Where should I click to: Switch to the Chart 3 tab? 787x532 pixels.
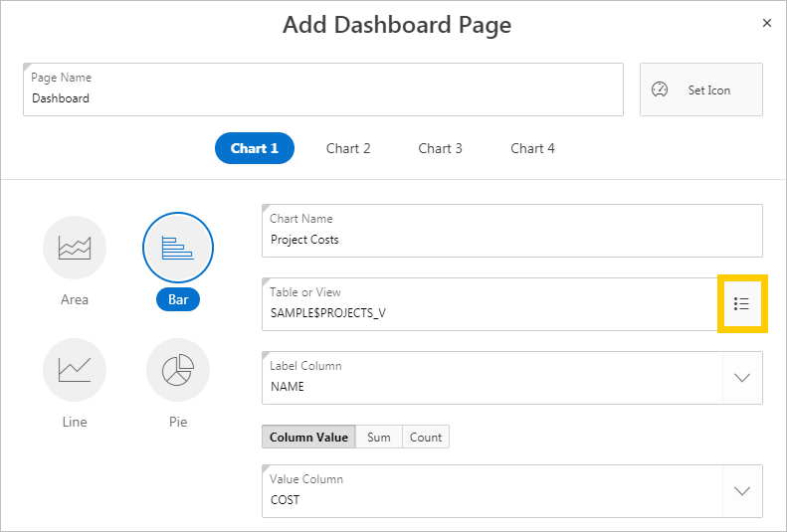[440, 148]
